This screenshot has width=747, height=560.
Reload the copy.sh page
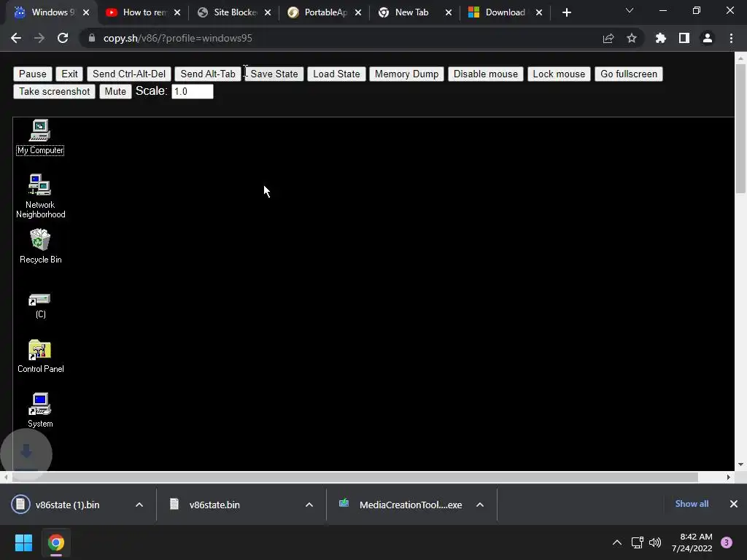tap(63, 38)
